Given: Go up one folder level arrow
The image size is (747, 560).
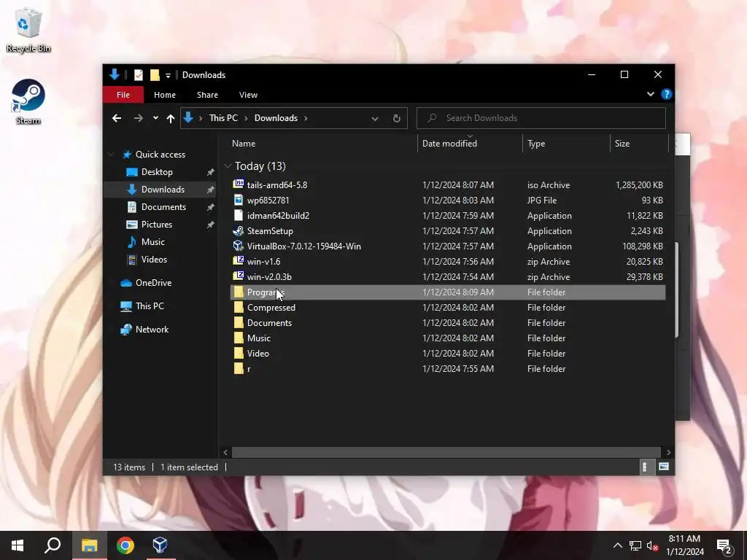Looking at the screenshot, I should pyautogui.click(x=171, y=118).
